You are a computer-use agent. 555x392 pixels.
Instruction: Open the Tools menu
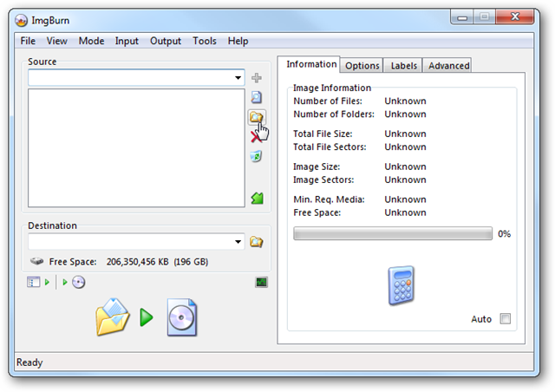(x=205, y=41)
